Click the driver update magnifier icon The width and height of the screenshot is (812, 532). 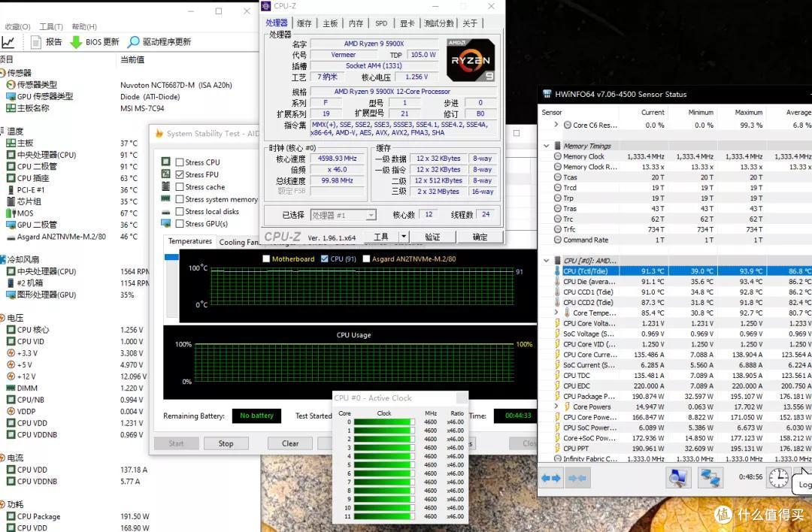tap(134, 42)
